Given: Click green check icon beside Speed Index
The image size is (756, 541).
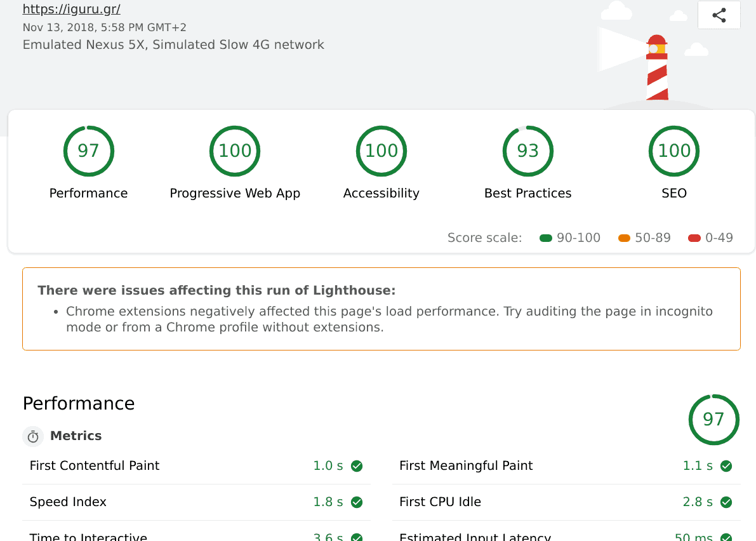Looking at the screenshot, I should pyautogui.click(x=357, y=502).
